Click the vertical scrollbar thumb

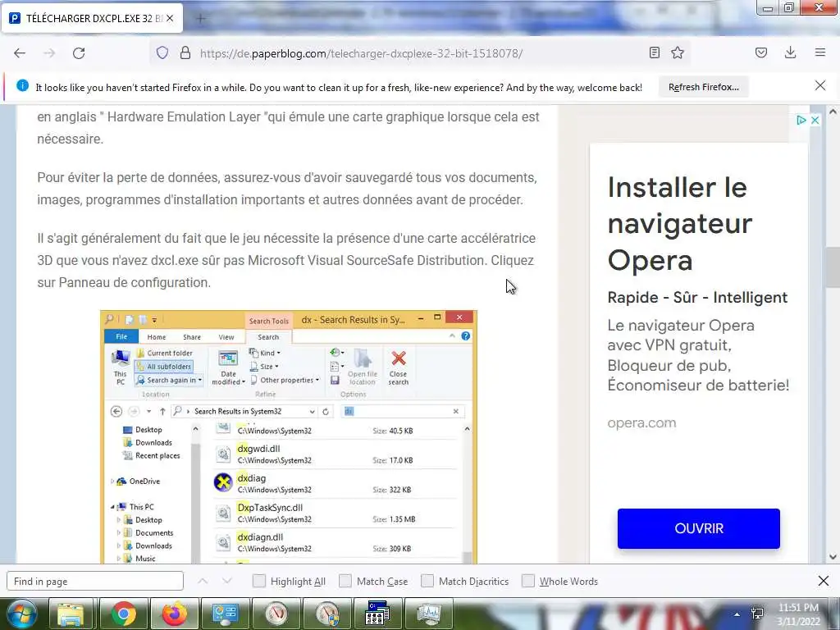point(833,268)
